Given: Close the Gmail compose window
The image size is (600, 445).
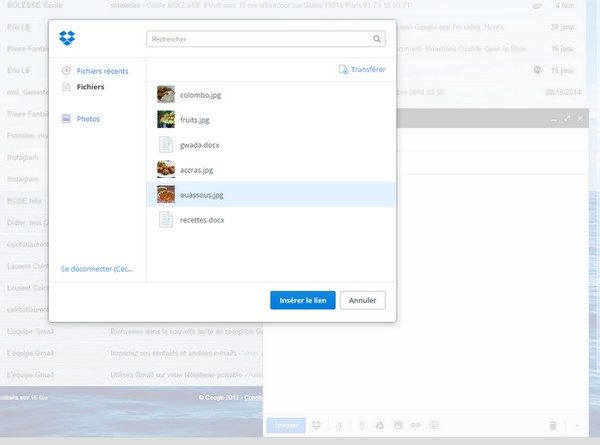Looking at the screenshot, I should [580, 118].
